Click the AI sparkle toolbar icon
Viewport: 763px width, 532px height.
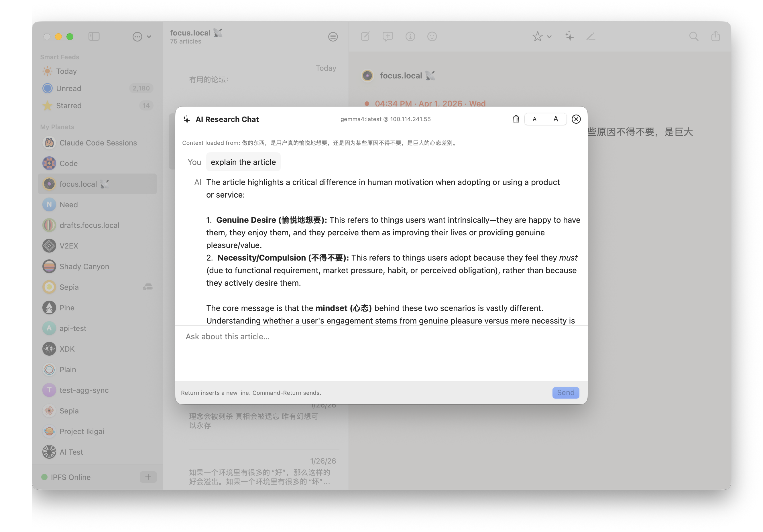pos(569,36)
